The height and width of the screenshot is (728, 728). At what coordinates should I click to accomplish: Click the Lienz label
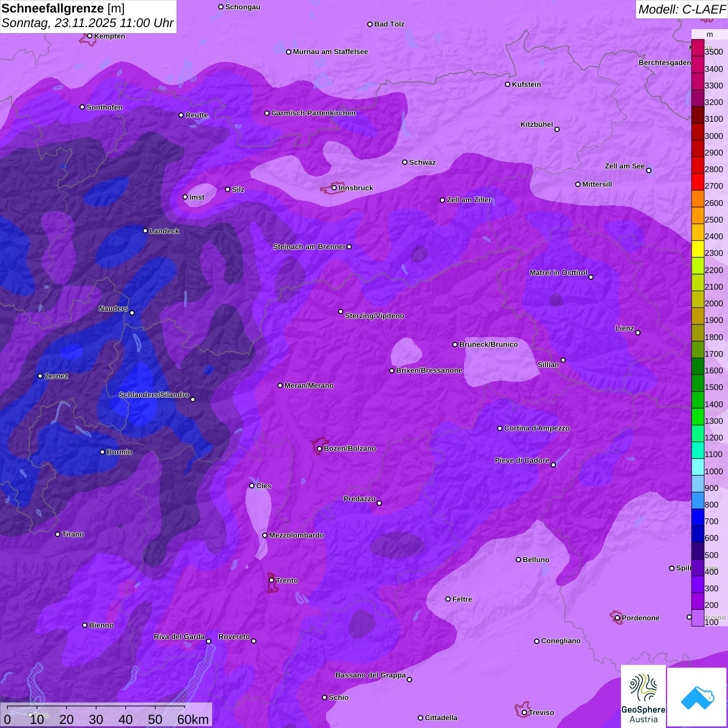(625, 328)
